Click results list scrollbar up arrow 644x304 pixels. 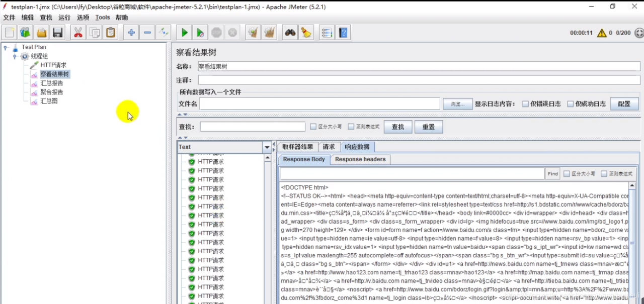click(x=268, y=158)
